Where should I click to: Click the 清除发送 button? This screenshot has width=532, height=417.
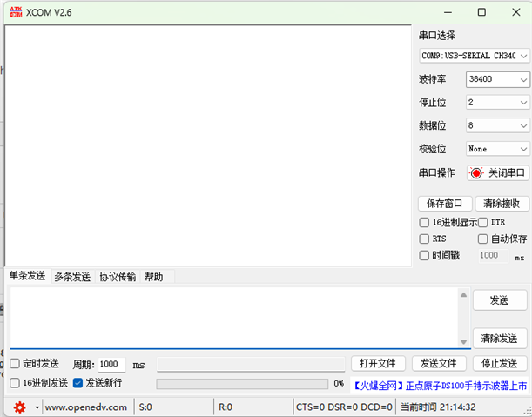[500, 339]
